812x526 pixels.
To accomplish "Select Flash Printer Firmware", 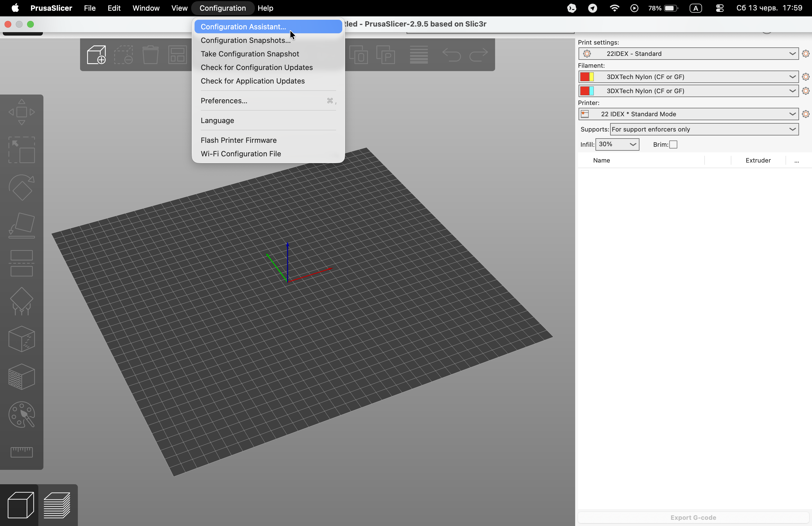I will click(x=268, y=140).
